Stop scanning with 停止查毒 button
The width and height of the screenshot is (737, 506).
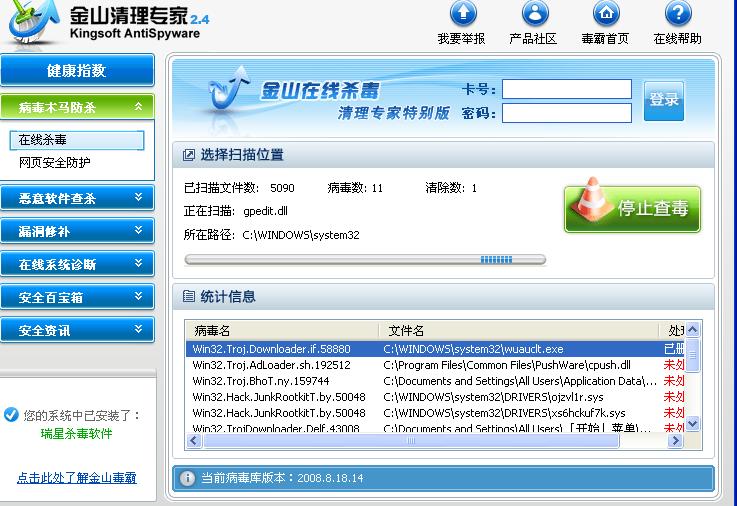(x=632, y=209)
